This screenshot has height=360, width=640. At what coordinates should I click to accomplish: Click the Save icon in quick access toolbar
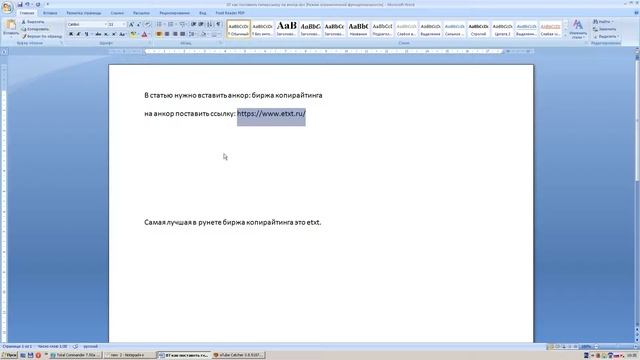20,4
